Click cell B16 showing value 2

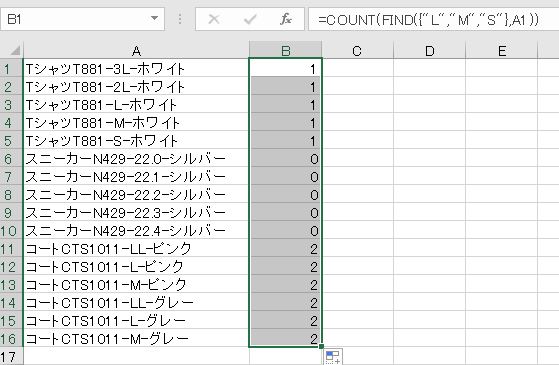pos(286,338)
